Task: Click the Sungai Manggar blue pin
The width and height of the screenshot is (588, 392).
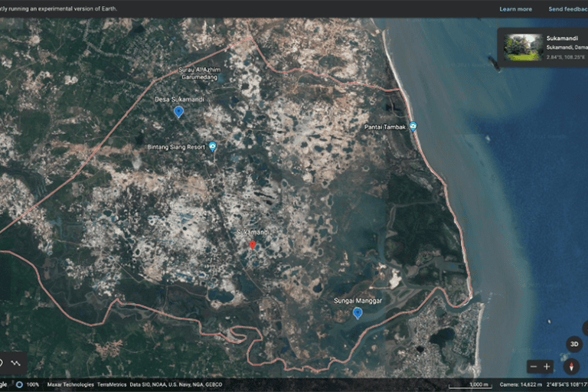Action: 358,313
